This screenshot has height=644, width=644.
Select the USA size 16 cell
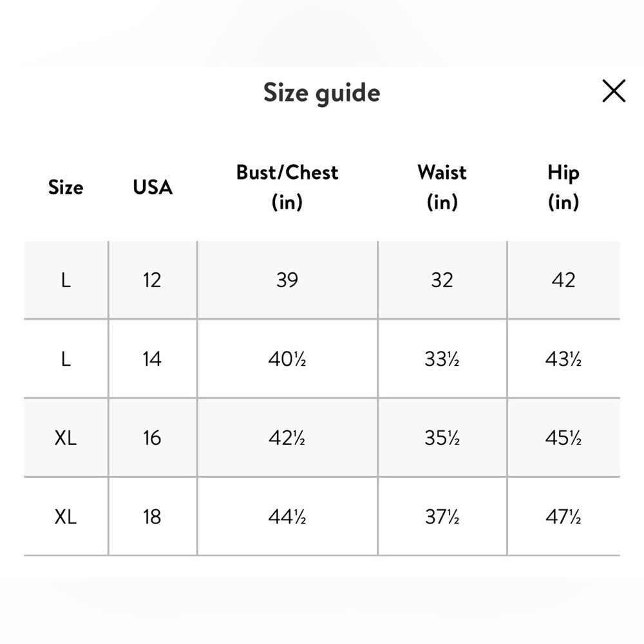click(x=153, y=437)
